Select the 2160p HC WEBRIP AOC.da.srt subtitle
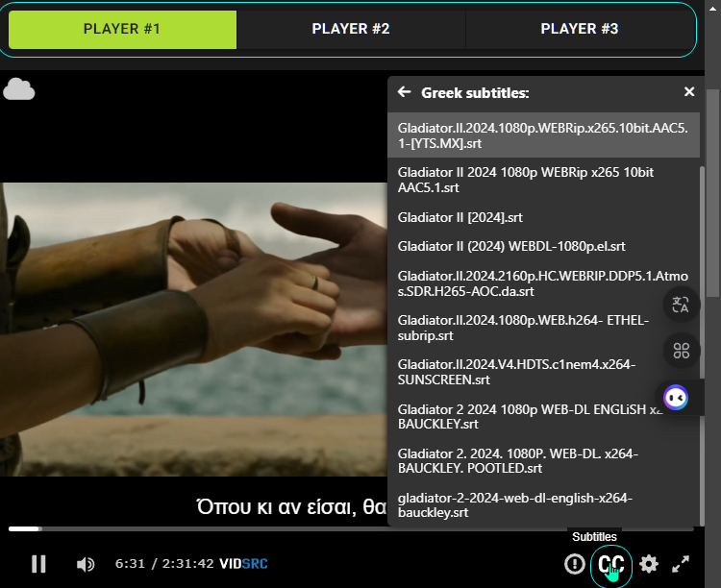The width and height of the screenshot is (721, 588). 543,283
